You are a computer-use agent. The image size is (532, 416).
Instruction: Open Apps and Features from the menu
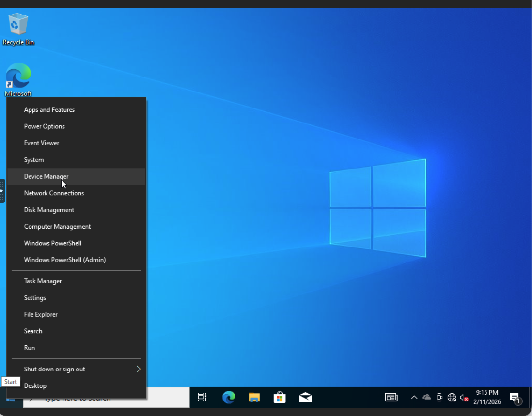(76, 110)
